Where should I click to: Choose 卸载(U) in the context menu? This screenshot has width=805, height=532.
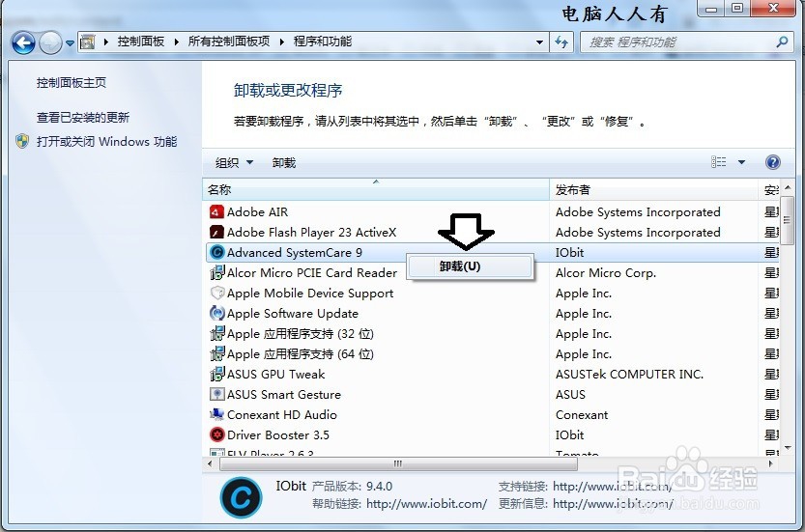pyautogui.click(x=470, y=266)
